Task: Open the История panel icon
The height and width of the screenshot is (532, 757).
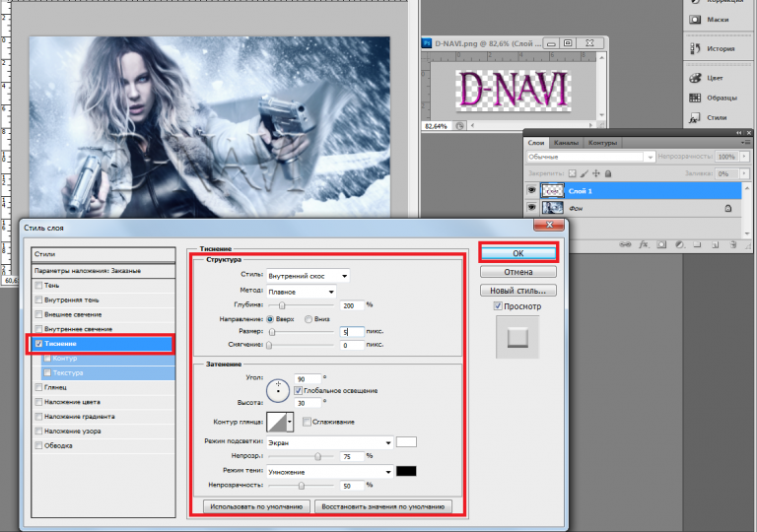Action: click(x=695, y=48)
